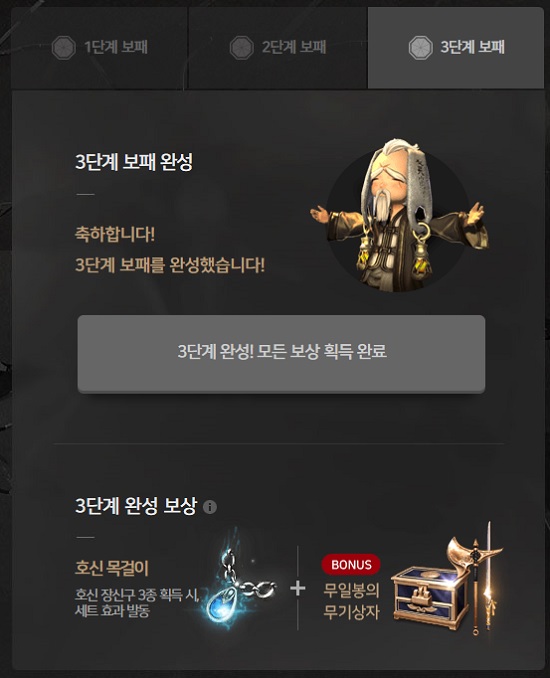Click the plus sign between rewards
550x678 pixels.
(297, 588)
